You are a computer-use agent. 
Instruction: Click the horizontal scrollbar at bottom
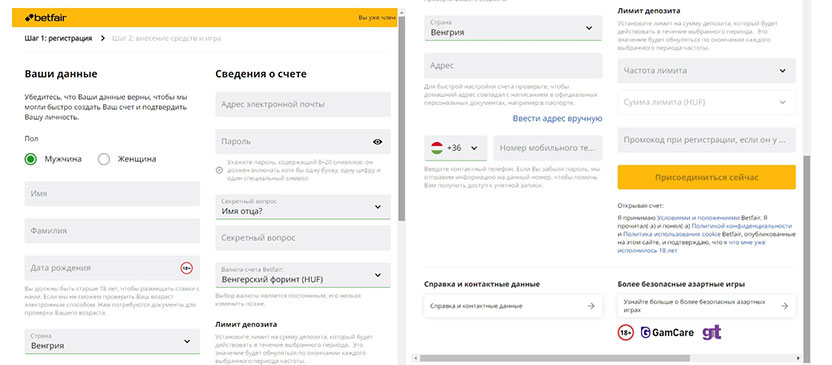554,358
